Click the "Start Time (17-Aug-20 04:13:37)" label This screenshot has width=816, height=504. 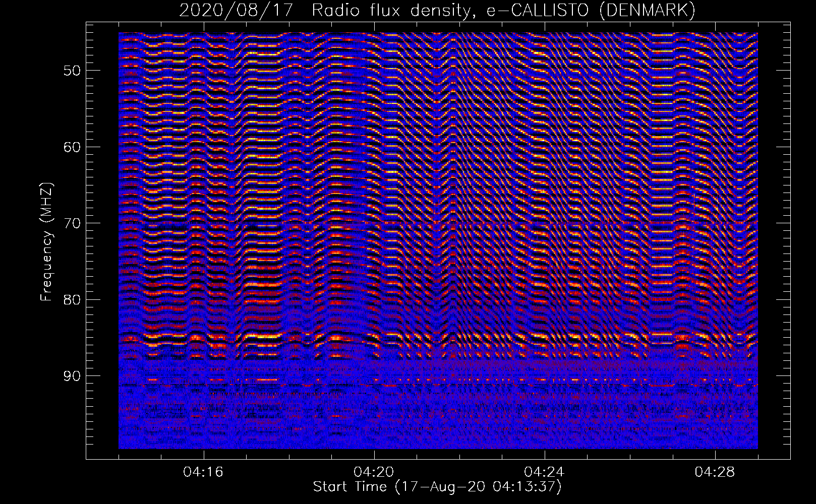[437, 487]
